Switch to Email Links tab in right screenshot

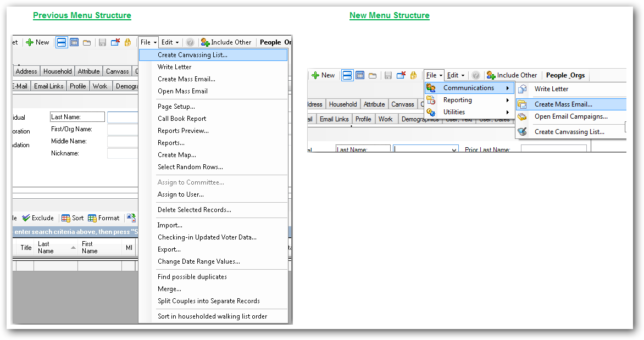click(x=334, y=119)
